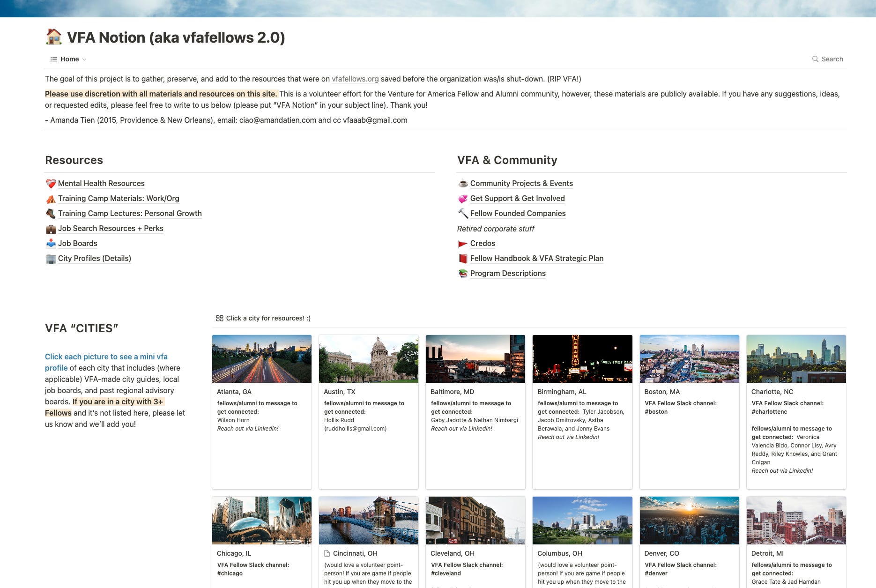
Task: Open the Detroit, MI buildings photo
Action: coord(796,521)
